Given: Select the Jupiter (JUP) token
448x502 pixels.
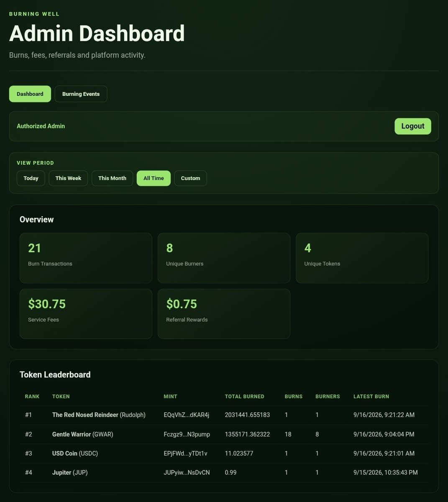Looking at the screenshot, I should coord(70,473).
